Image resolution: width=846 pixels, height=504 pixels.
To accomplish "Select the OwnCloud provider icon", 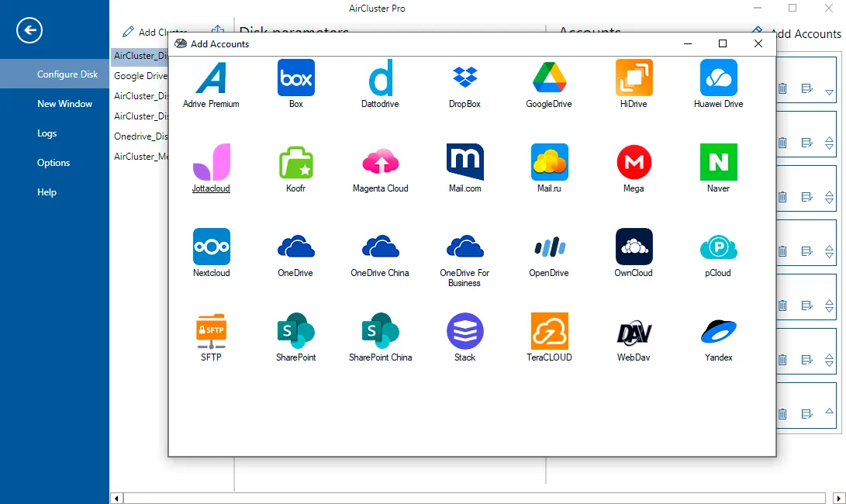I will (634, 247).
